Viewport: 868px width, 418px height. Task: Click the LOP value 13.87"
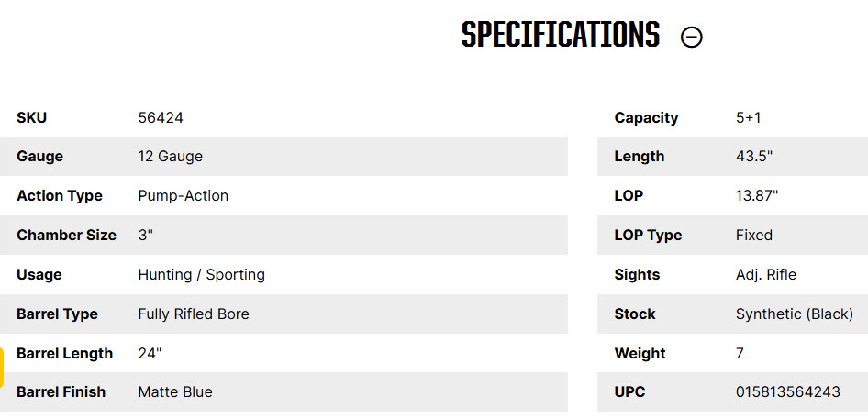click(757, 196)
